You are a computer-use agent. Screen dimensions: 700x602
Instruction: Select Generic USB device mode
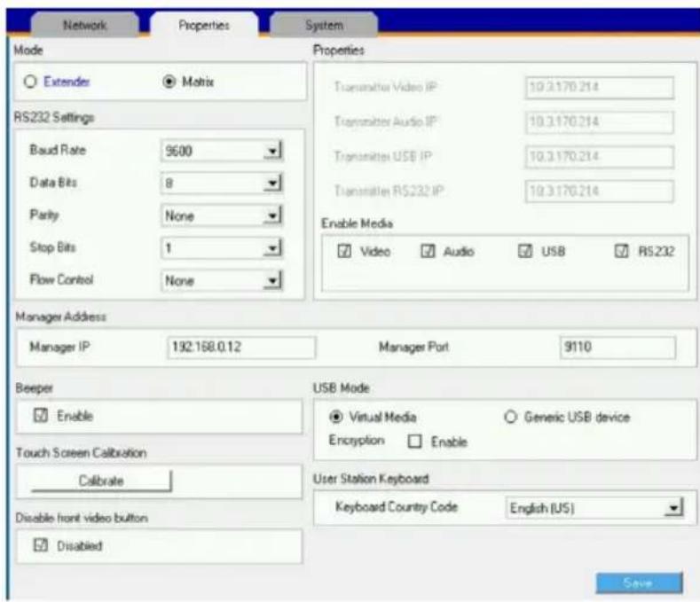pyautogui.click(x=510, y=417)
